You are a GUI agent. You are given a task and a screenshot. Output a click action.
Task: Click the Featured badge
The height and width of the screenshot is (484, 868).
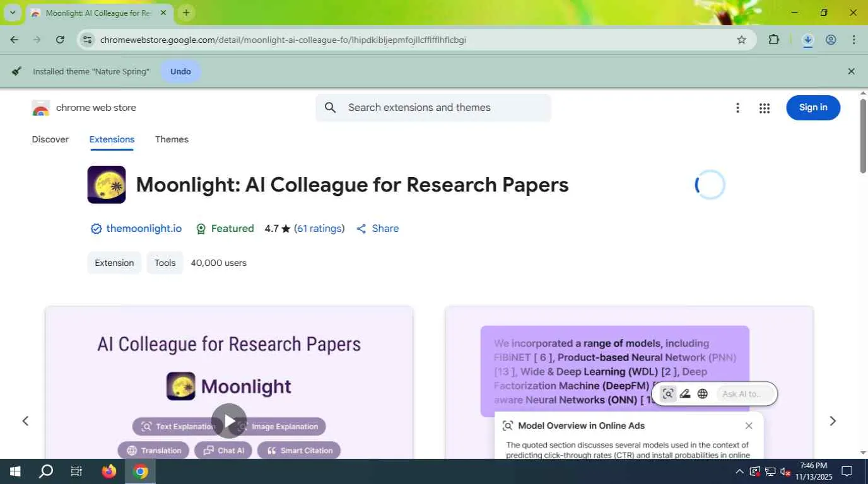click(225, 229)
